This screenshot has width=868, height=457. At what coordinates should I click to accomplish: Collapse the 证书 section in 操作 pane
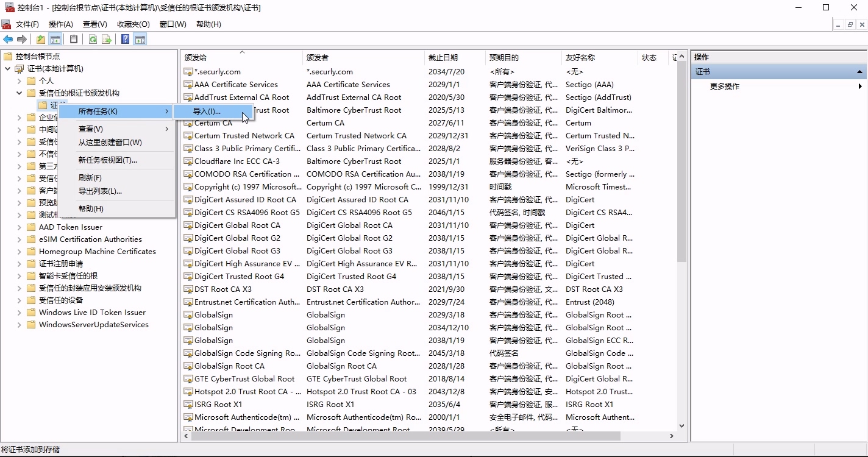pos(859,72)
